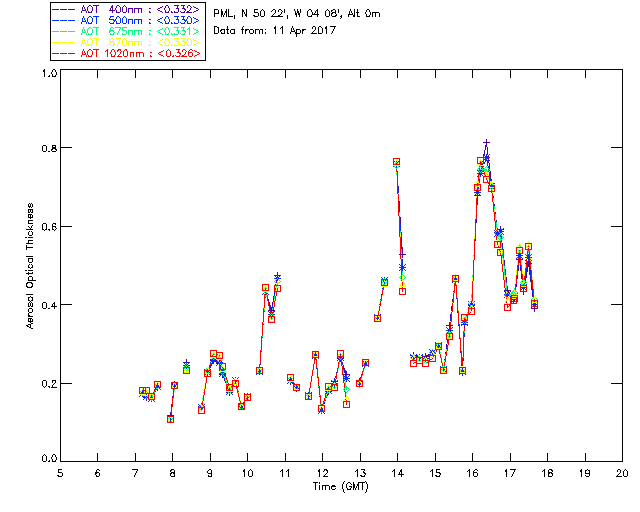Viewport: 640px width, 512px height.
Task: Click the highest purple plus marker near 0.8
Action: [486, 142]
